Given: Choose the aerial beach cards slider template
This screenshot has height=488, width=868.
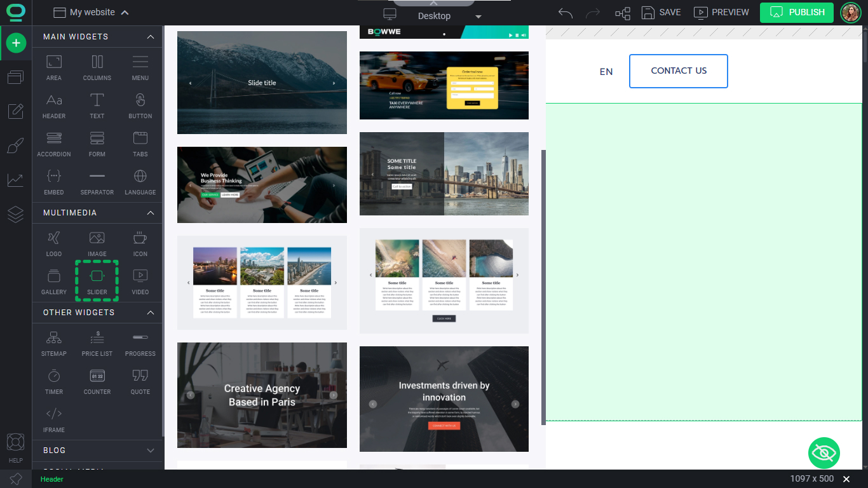Looking at the screenshot, I should point(444,281).
